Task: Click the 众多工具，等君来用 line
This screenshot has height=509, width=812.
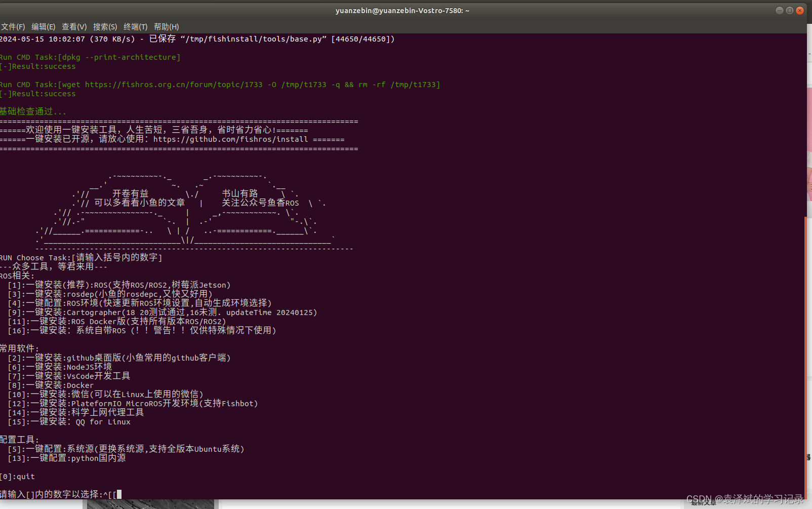Action: [x=54, y=267]
